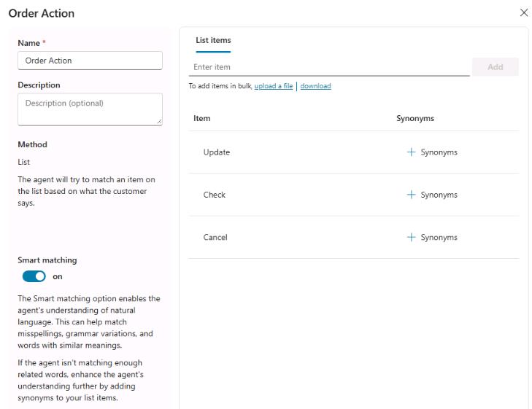
Task: Select the Check list item
Action: (215, 195)
